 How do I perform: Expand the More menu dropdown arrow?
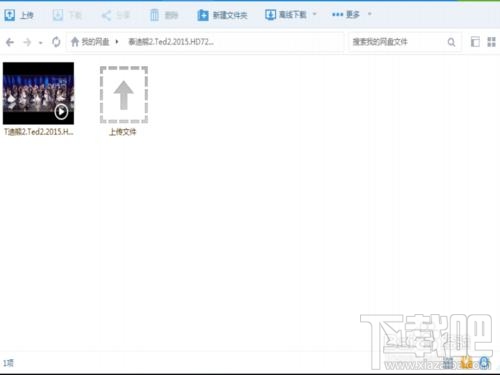click(x=369, y=14)
